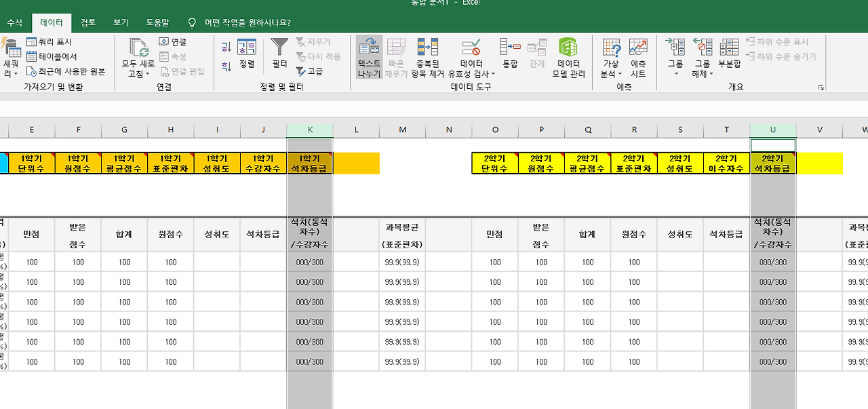The height and width of the screenshot is (409, 868).
Task: Click Hide Detail (하위 수준 숨기기)
Action: [781, 57]
